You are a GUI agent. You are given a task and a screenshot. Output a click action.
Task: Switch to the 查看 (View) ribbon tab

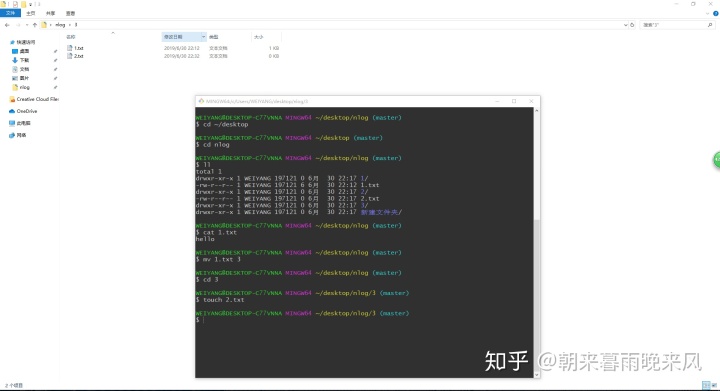coord(70,13)
